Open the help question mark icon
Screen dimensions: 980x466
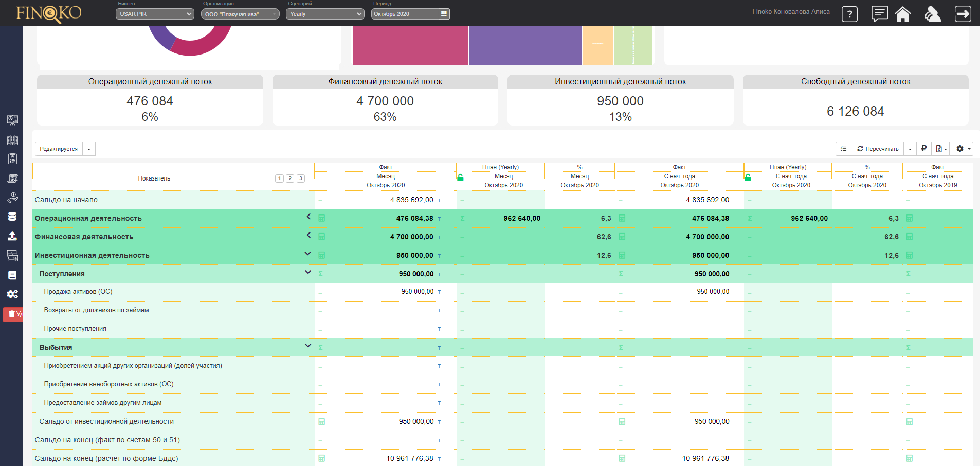pyautogui.click(x=849, y=14)
